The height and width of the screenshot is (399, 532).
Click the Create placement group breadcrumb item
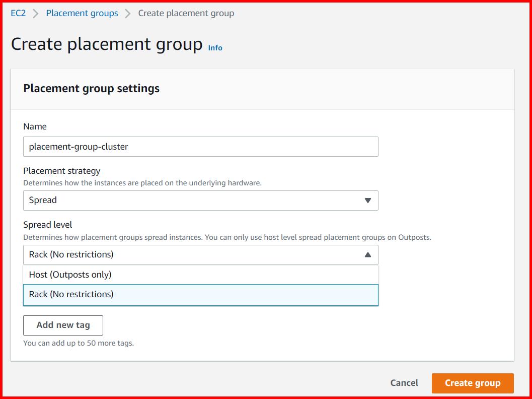point(186,13)
